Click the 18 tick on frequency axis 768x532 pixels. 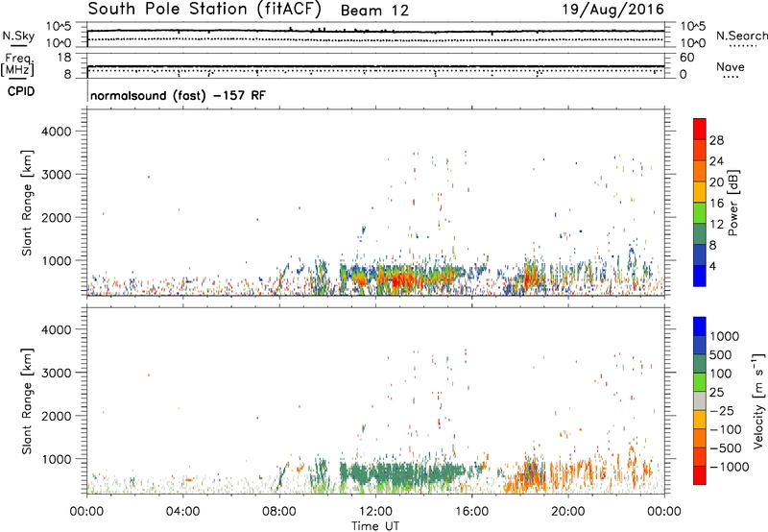[64, 58]
